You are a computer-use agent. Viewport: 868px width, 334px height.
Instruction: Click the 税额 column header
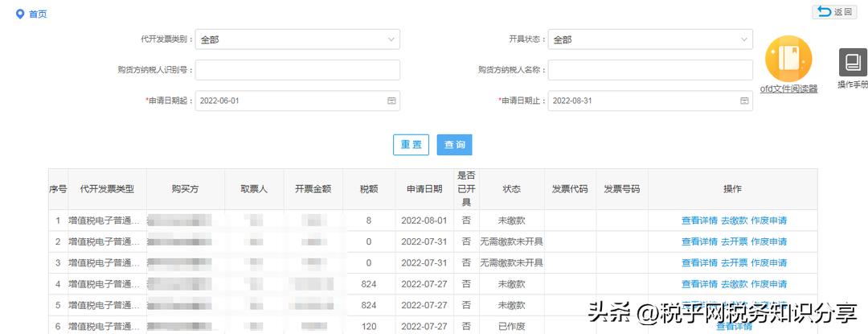[x=369, y=189]
